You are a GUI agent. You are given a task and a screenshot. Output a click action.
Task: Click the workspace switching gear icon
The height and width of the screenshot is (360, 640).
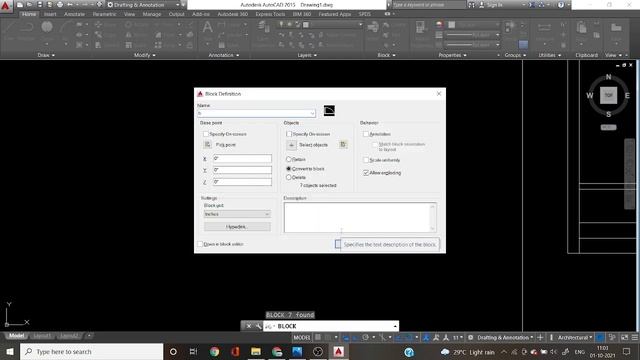pyautogui.click(x=470, y=338)
